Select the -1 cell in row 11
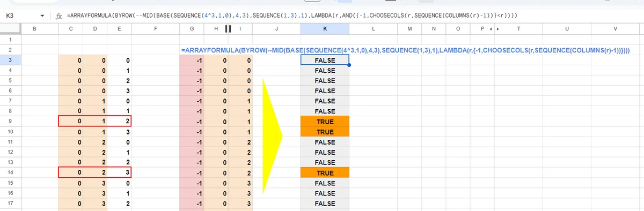Viewport: 644px width, 211px height. tap(192, 142)
